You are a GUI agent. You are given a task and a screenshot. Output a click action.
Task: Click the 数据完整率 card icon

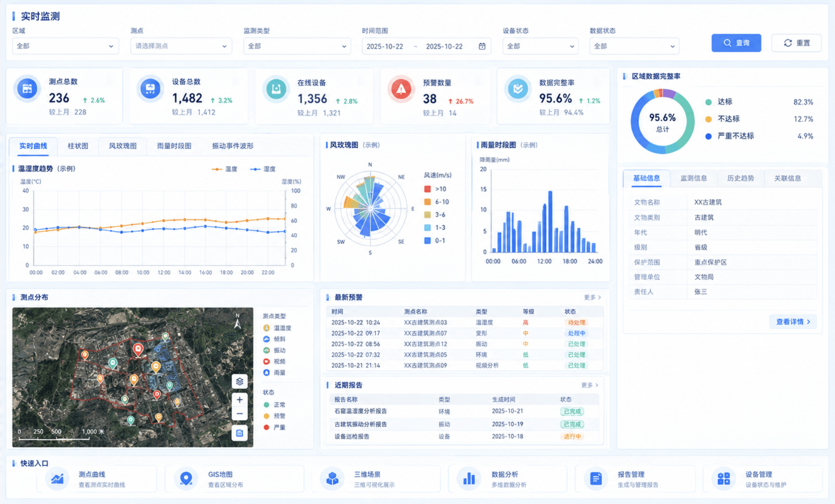click(x=518, y=89)
